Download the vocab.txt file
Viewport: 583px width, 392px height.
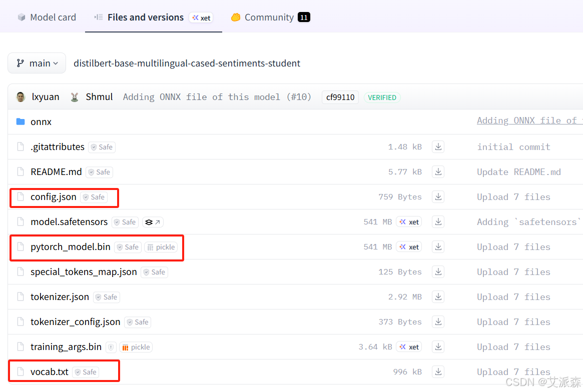point(438,371)
